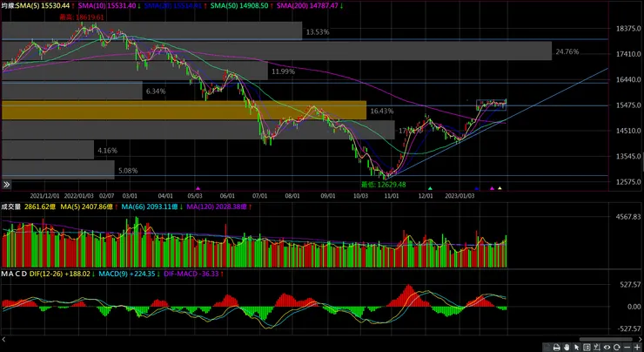Click the DIF-MACD -36.33 label
This screenshot has width=644, height=352.
coord(193,274)
